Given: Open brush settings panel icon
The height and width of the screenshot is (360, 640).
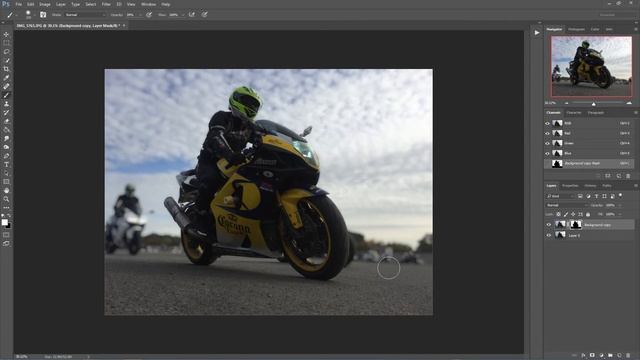Looking at the screenshot, I should point(43,15).
